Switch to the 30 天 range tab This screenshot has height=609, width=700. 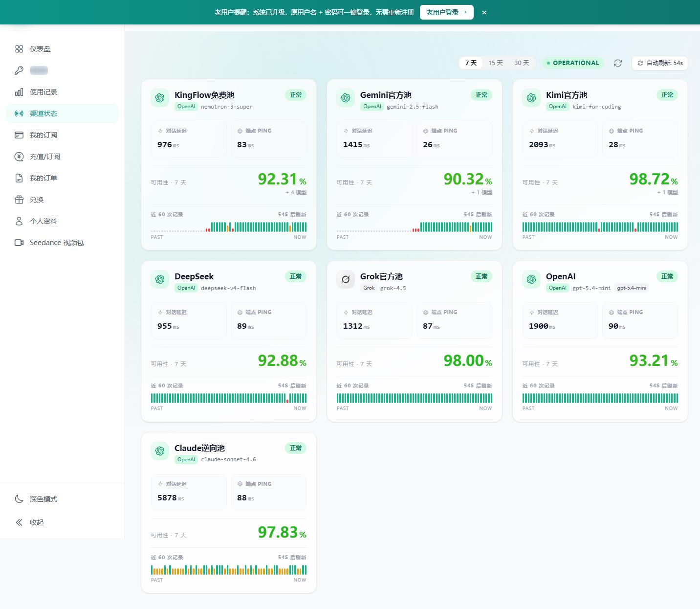(x=522, y=63)
